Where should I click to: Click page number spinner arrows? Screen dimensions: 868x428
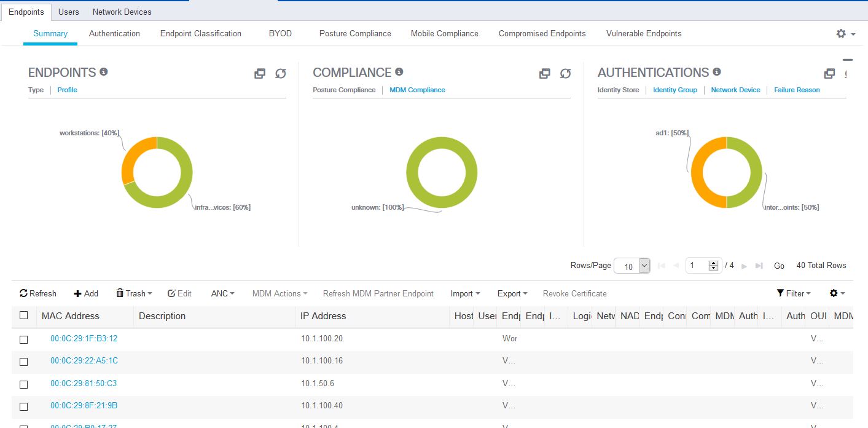713,266
